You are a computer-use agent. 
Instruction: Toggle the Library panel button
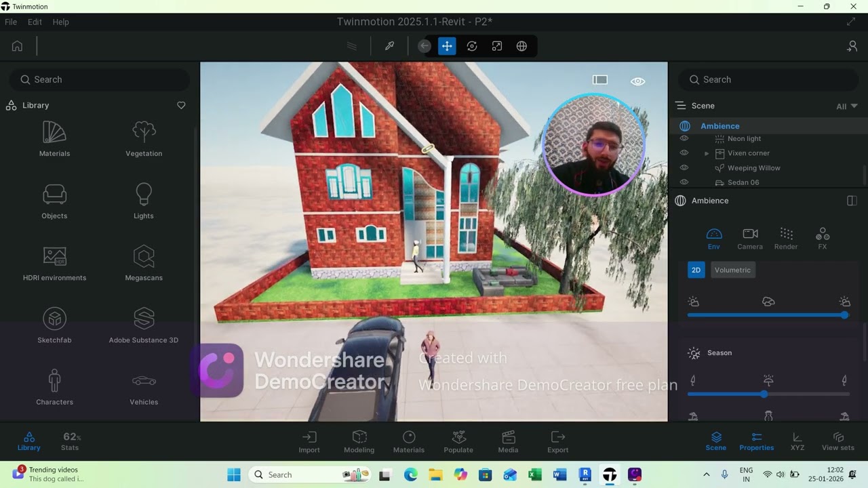pos(29,441)
